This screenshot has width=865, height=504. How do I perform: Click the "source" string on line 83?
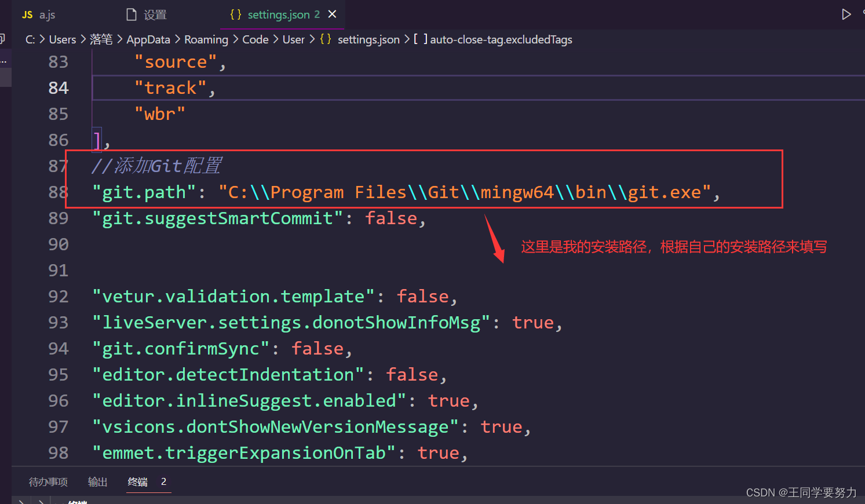pyautogui.click(x=176, y=62)
